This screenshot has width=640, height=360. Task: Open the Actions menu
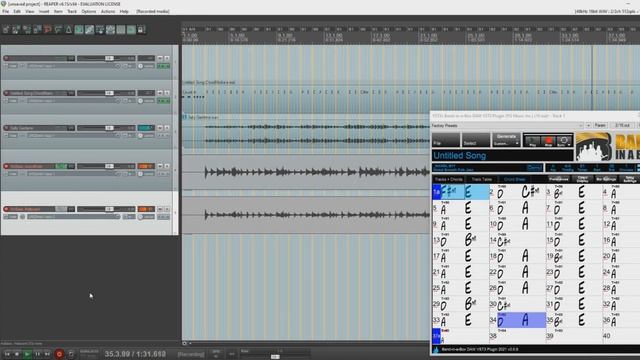pos(108,11)
